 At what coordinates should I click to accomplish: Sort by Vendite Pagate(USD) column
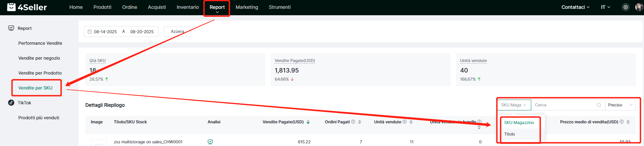pyautogui.click(x=308, y=122)
